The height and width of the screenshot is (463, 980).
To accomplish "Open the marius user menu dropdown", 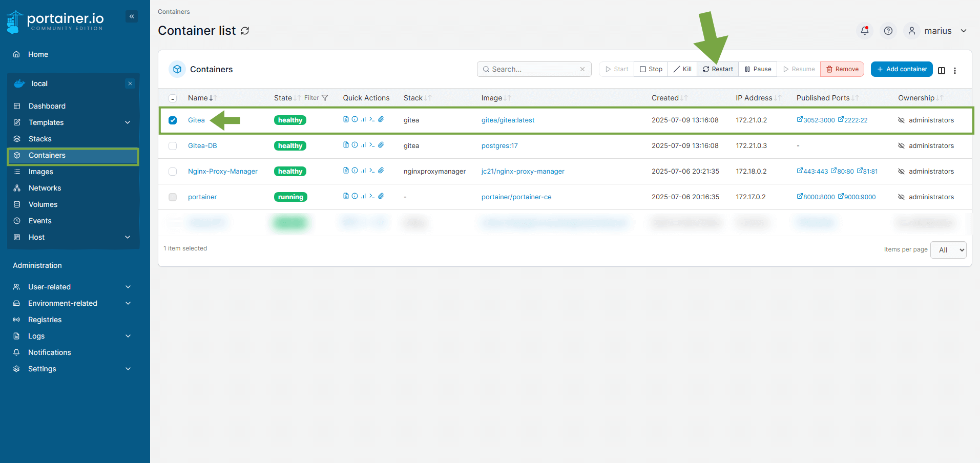I will click(x=936, y=31).
